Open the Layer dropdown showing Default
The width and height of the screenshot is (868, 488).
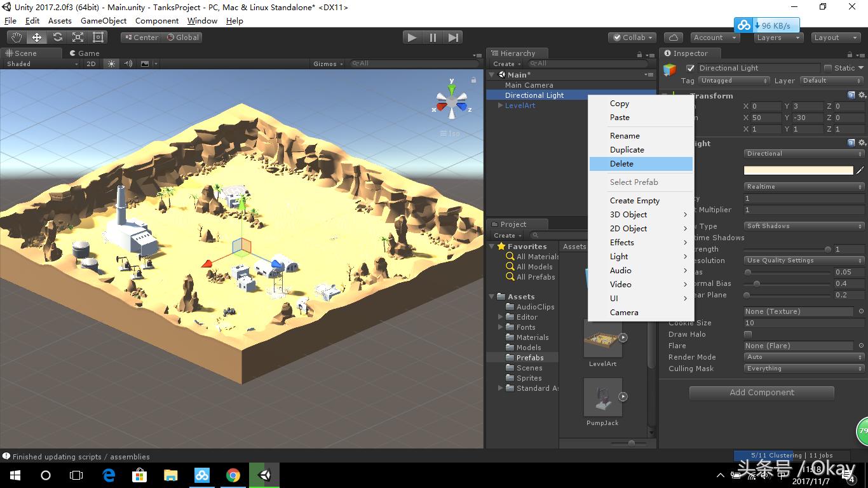(831, 81)
